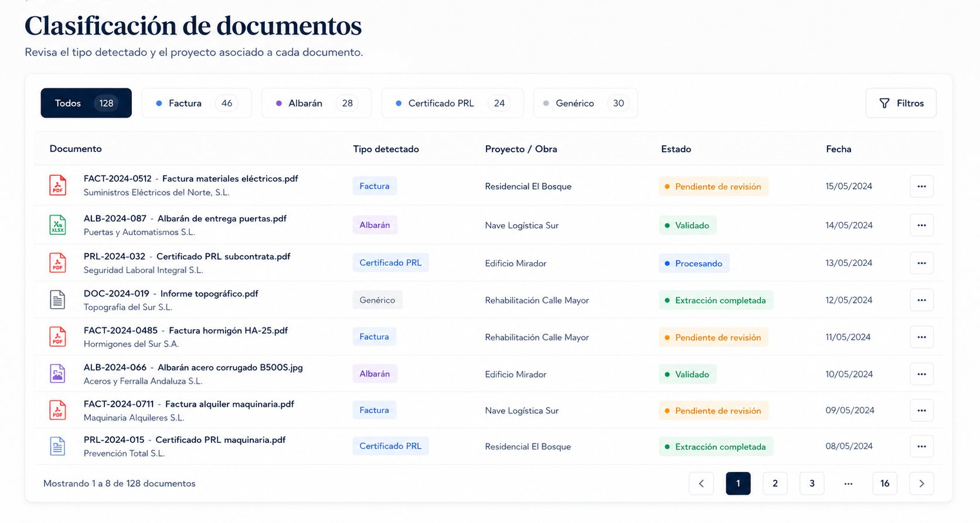Click the Procesando status badge
The height and width of the screenshot is (523, 980).
[x=694, y=264]
